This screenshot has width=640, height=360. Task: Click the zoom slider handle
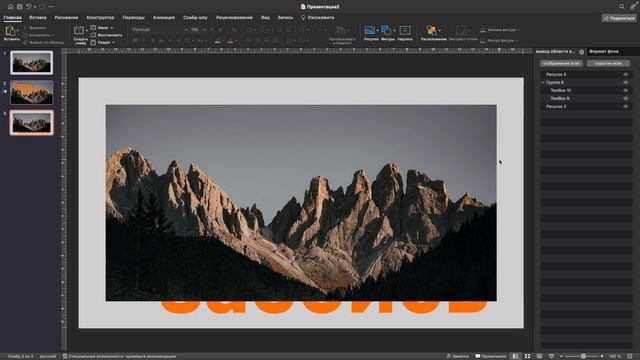(583, 356)
